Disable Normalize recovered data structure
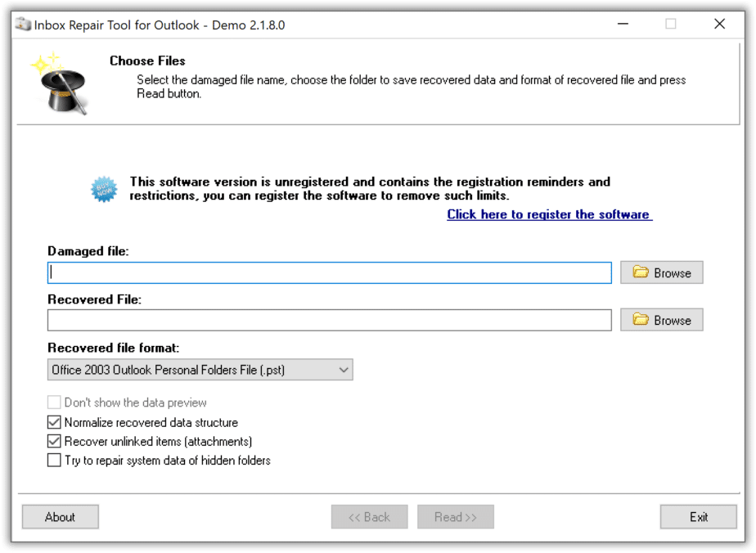The image size is (756, 553). click(53, 422)
